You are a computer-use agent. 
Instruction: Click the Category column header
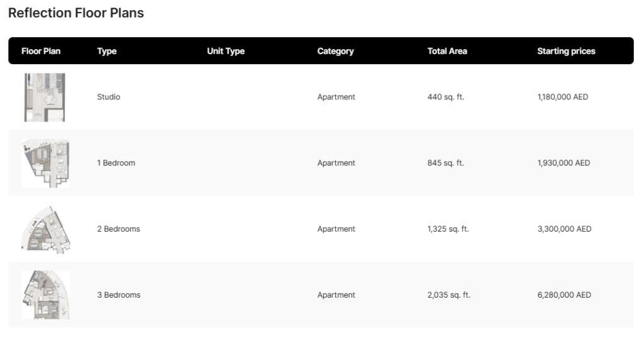click(x=335, y=51)
